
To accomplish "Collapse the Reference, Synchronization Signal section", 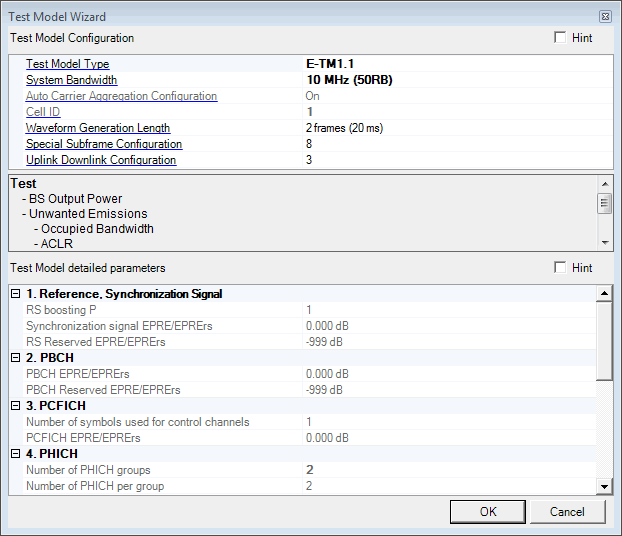I will pyautogui.click(x=15, y=294).
